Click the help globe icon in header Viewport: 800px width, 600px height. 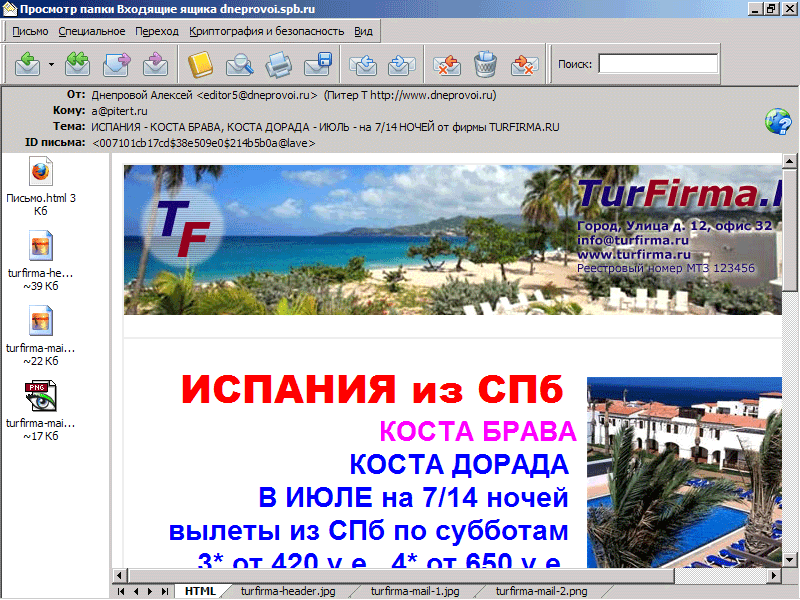[x=777, y=122]
